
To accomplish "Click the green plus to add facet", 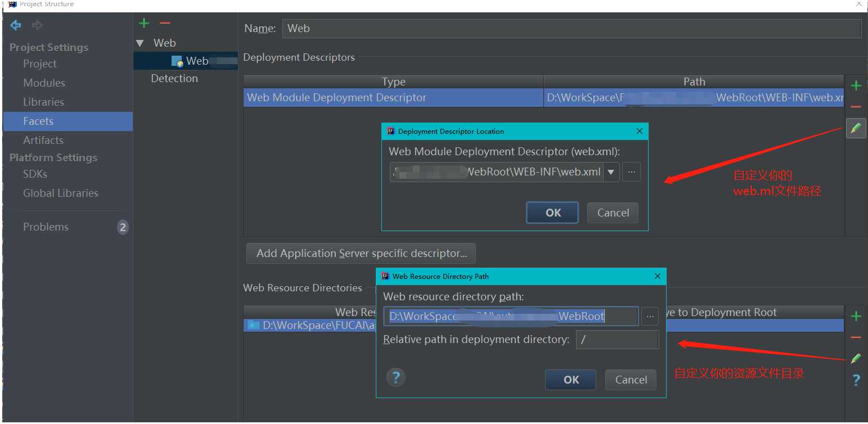I will (x=144, y=23).
